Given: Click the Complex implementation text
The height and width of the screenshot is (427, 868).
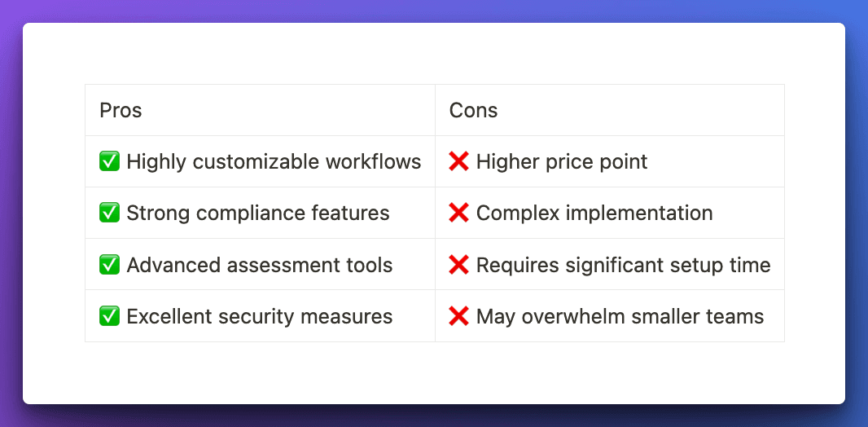Looking at the screenshot, I should coord(594,213).
